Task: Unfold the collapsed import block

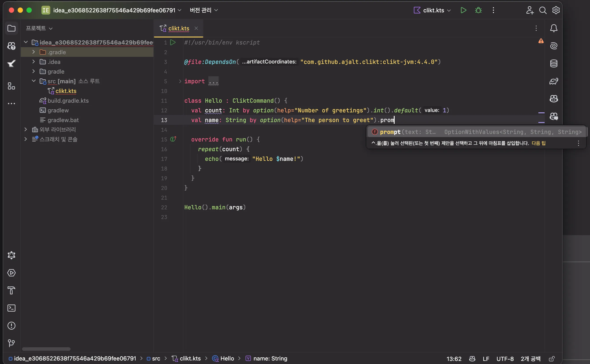Action: click(x=180, y=81)
